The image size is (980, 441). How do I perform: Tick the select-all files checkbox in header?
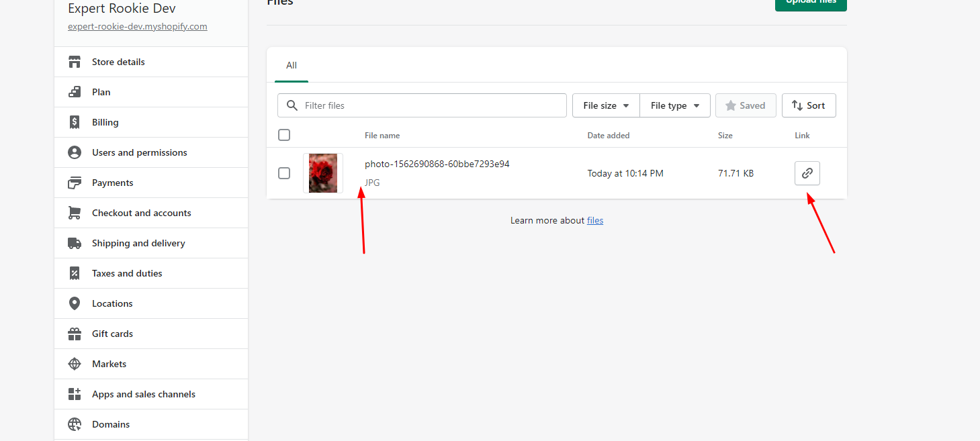pyautogui.click(x=284, y=135)
